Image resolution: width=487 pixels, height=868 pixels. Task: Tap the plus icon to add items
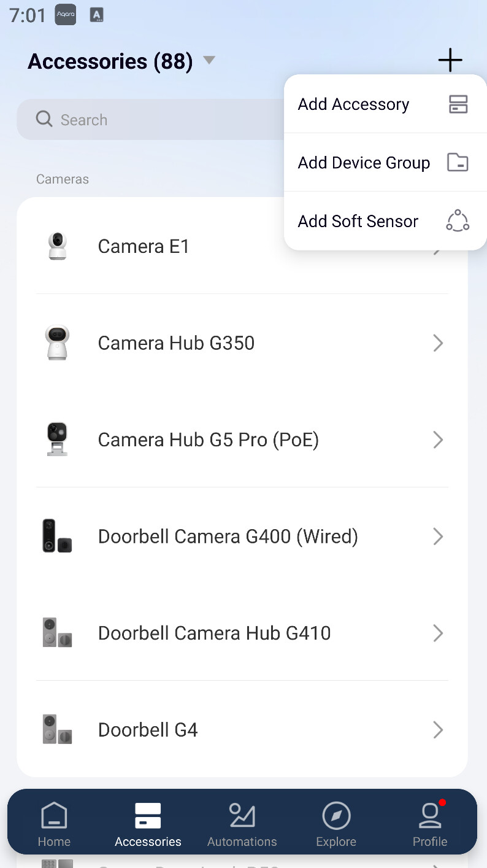tap(450, 60)
